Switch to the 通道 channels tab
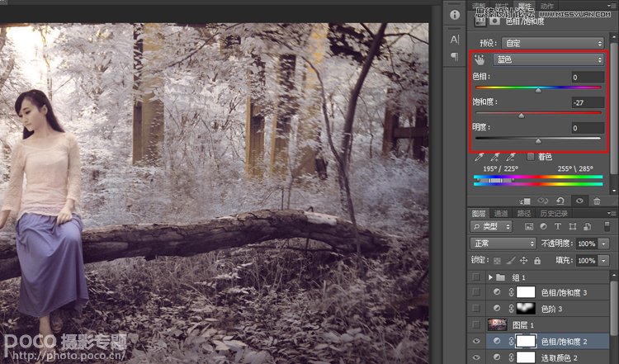This screenshot has height=364, width=619. click(x=501, y=213)
